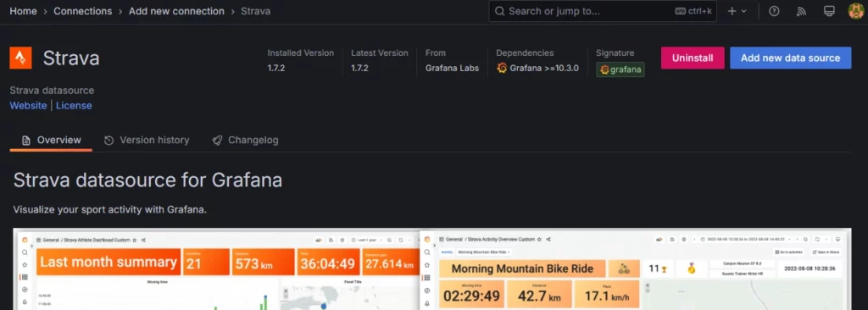
Task: Click the Grafana Labs publisher text
Action: (x=453, y=68)
